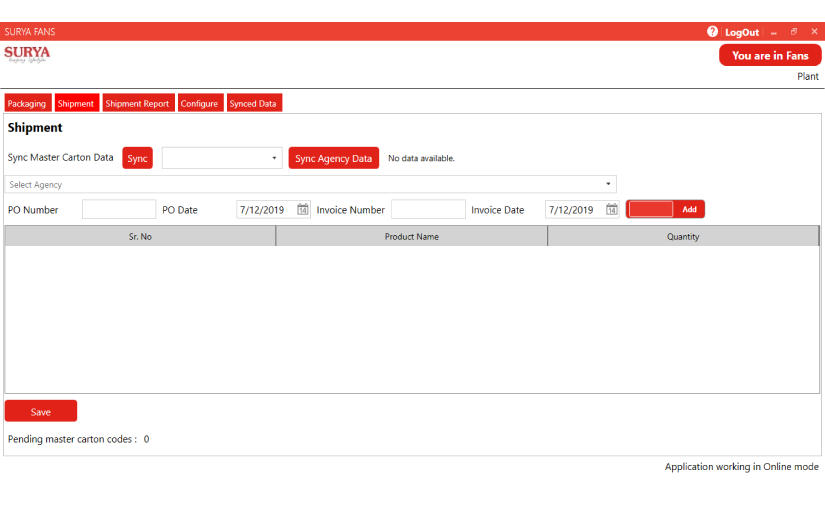Screen dimensions: 825x525
Task: Click the Product Name column header
Action: tap(411, 237)
